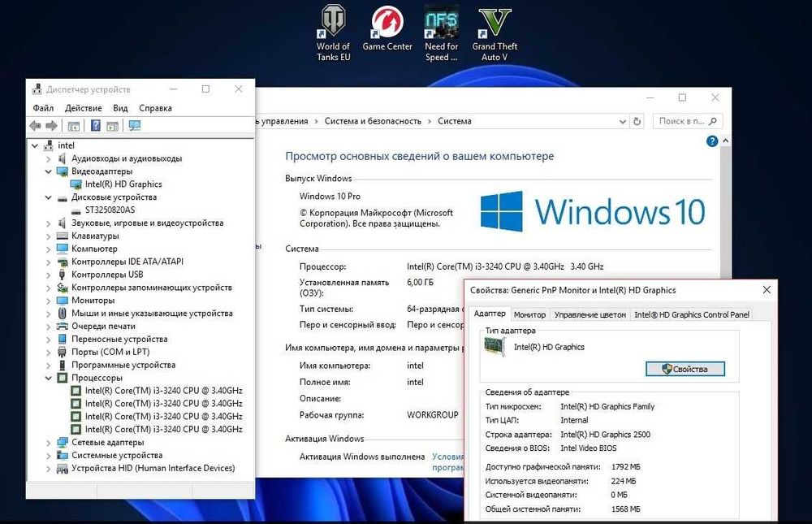This screenshot has height=524, width=812.
Task: Click the Intel(R) HD Graphics 2500 adapter string
Action: [x=606, y=435]
